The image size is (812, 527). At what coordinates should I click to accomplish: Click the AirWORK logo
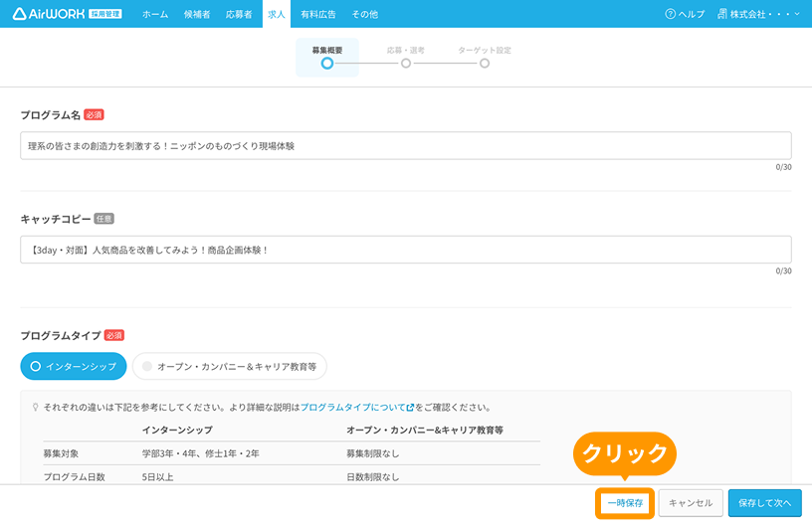click(x=49, y=14)
